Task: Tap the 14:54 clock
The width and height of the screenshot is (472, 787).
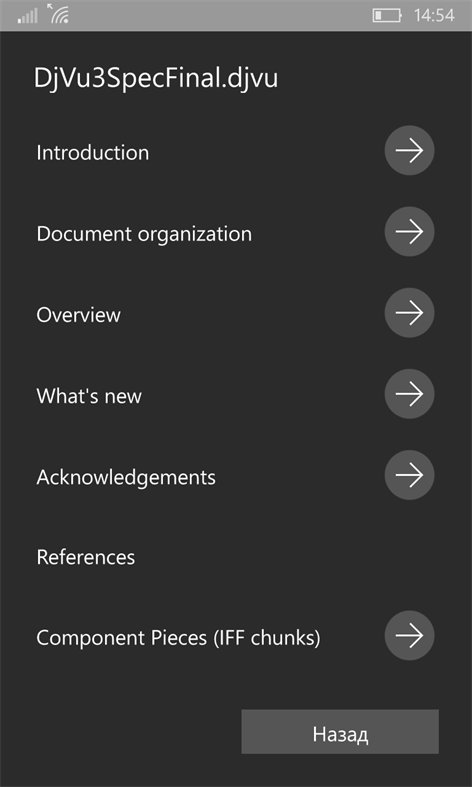Action: (x=434, y=16)
